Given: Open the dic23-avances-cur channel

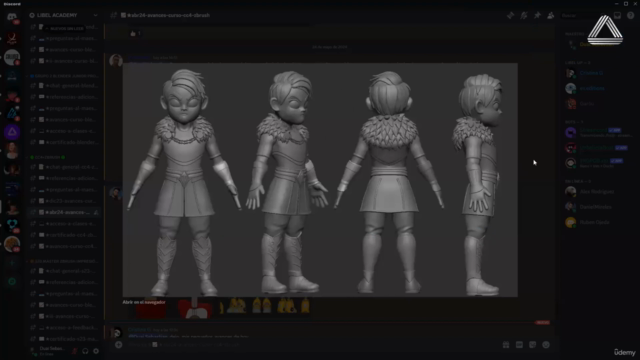Looking at the screenshot, I should click(64, 201).
